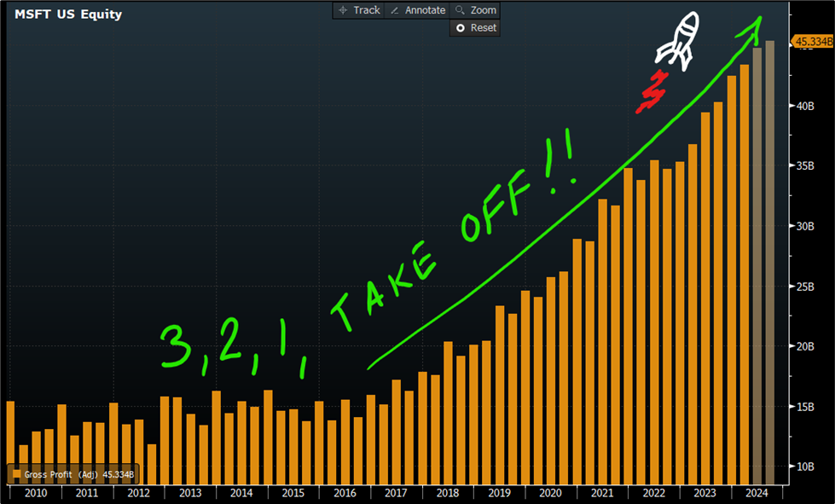This screenshot has width=835, height=504.
Task: Select the 2017 label on the time axis
Action: pyautogui.click(x=397, y=493)
